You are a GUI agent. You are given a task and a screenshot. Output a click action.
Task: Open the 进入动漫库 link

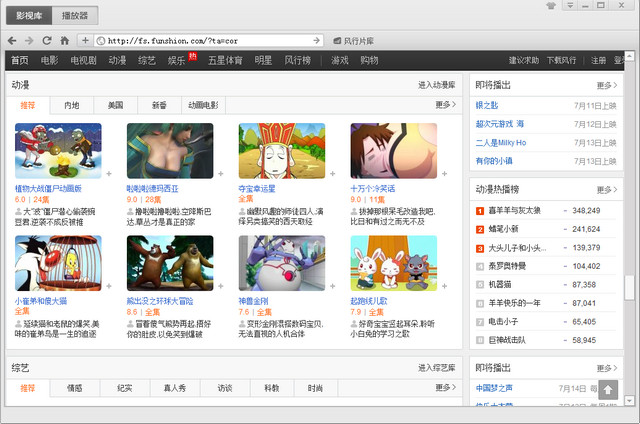click(x=436, y=85)
